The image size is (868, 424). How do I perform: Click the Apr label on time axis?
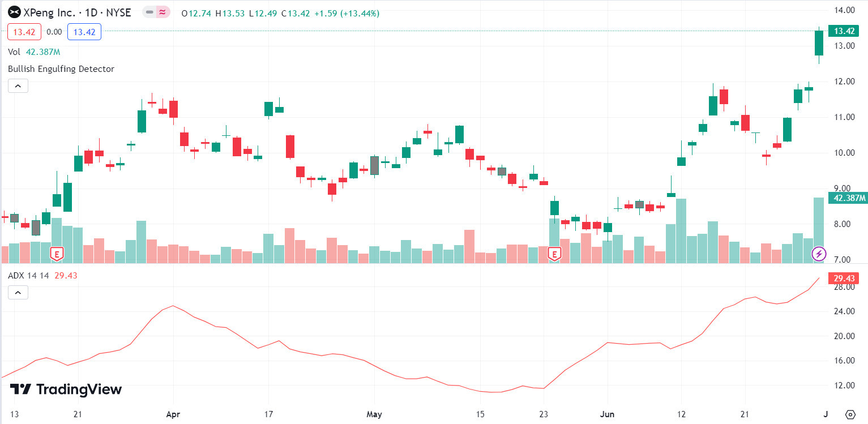pos(173,414)
